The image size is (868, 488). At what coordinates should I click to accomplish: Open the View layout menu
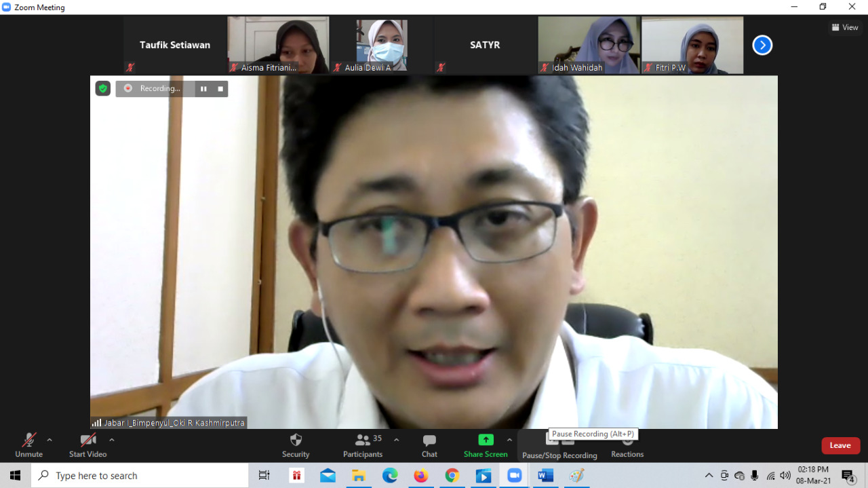[x=845, y=28]
